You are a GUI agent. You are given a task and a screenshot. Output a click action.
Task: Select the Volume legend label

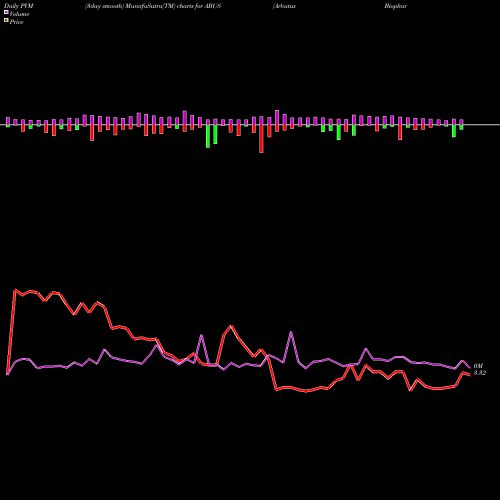click(x=19, y=14)
